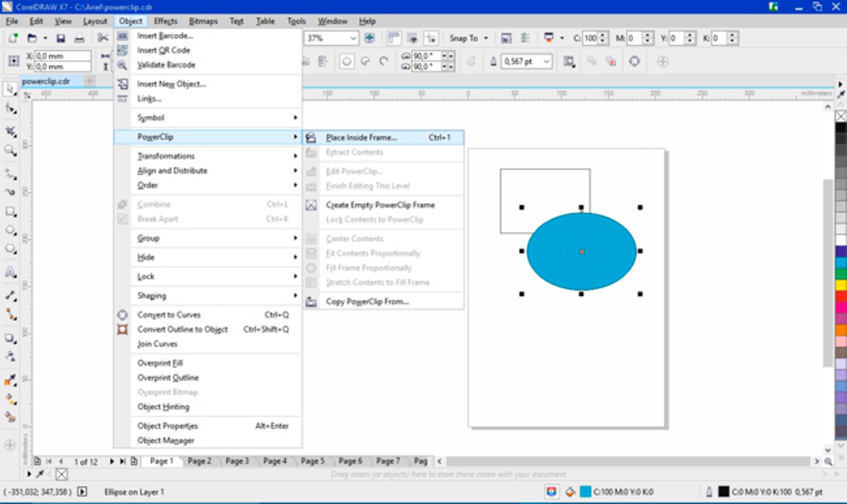Toggle Overprint Fill option
Viewport: 847px width, 504px height.
click(208, 363)
